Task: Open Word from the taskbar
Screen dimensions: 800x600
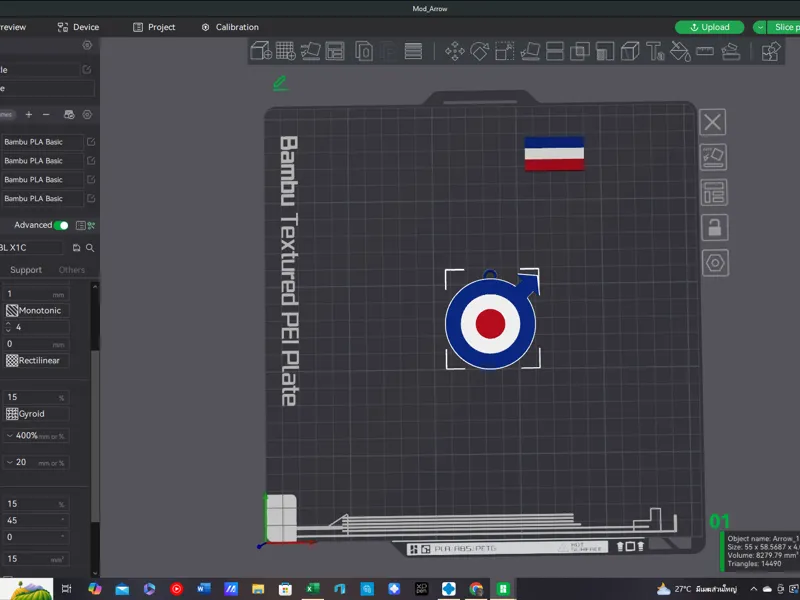Action: pos(204,589)
